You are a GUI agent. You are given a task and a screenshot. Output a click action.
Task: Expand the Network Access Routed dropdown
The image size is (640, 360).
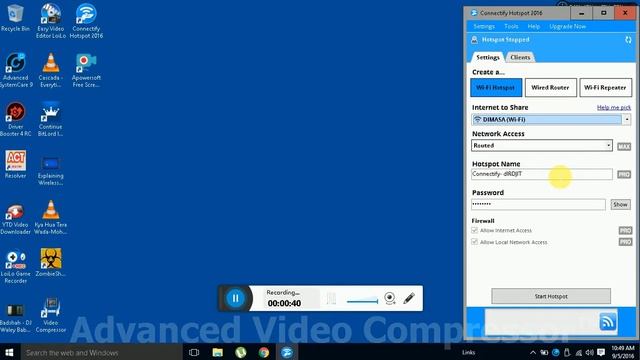608,145
